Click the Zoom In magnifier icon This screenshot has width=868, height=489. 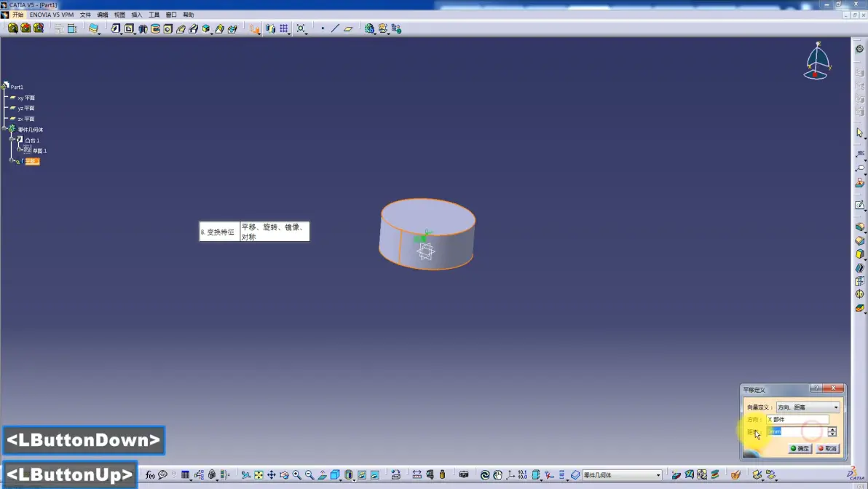point(296,474)
